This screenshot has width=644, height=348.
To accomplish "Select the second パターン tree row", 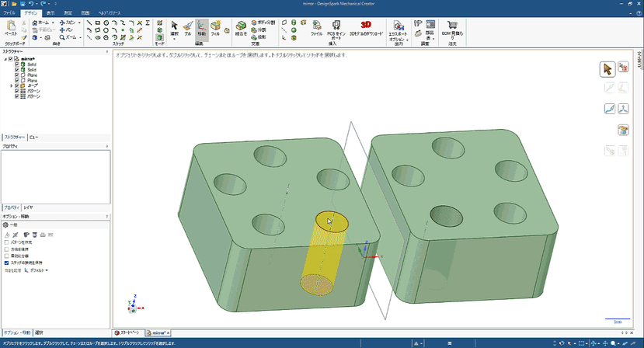I will (33, 96).
